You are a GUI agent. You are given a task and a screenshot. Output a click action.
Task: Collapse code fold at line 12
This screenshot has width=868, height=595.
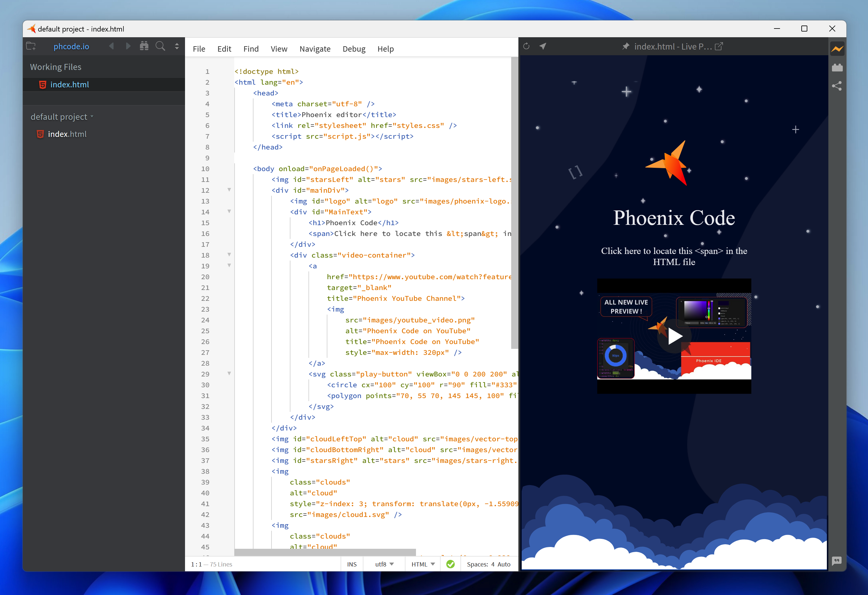click(x=229, y=190)
